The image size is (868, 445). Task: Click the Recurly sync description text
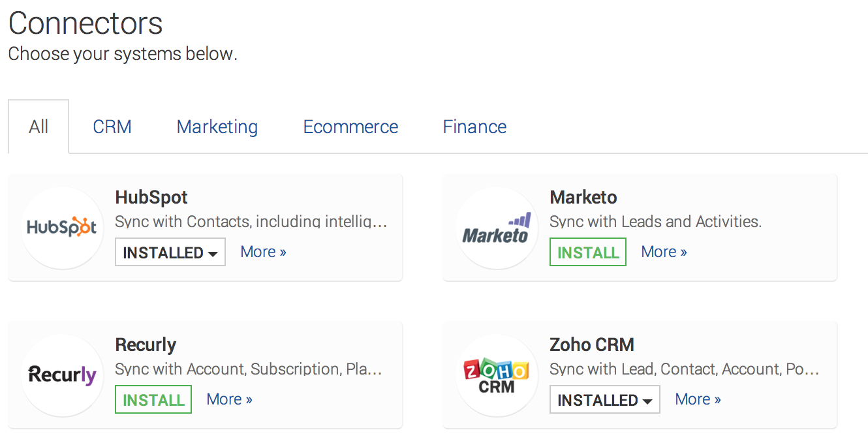pos(248,369)
